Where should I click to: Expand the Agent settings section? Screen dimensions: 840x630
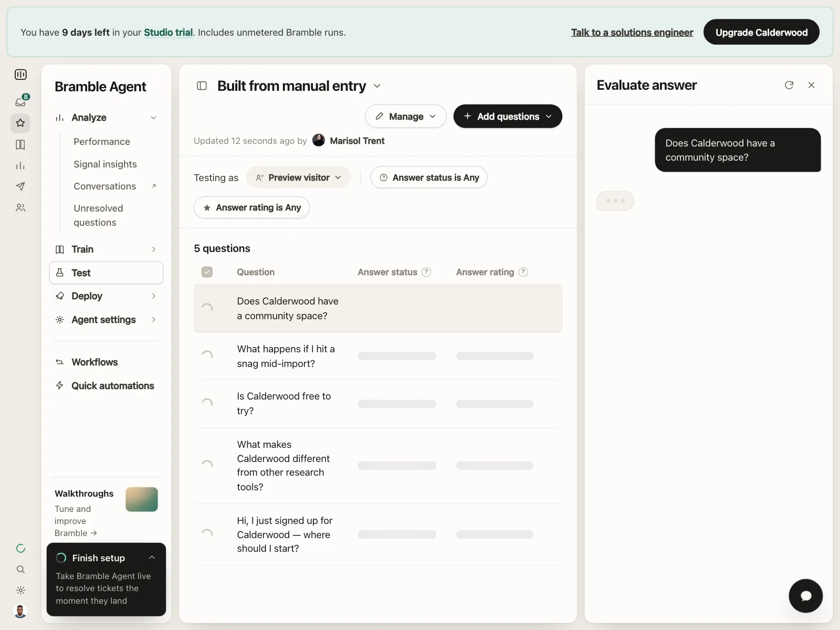coord(106,320)
